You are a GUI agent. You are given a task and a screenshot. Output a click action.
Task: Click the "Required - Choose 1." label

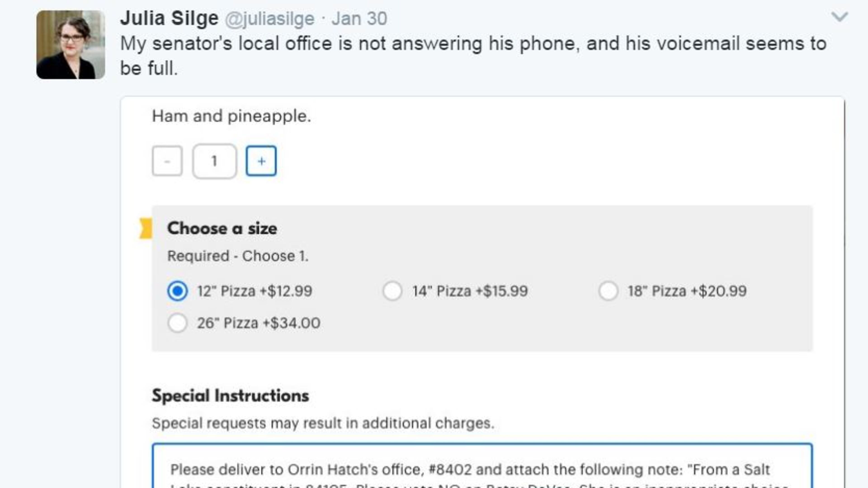tap(238, 256)
